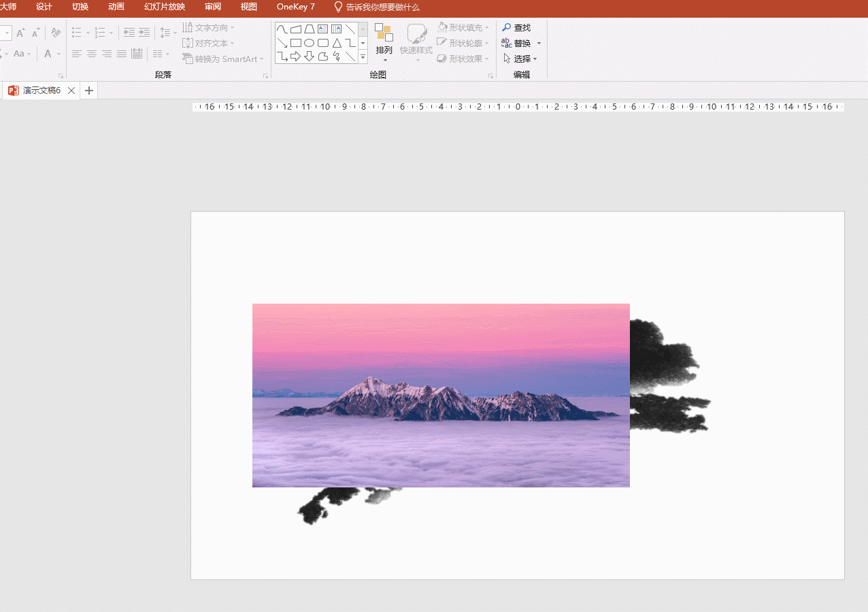The width and height of the screenshot is (868, 612).
Task: Click the PowerPoint icon on 演示文稿6 tab
Action: pyautogui.click(x=13, y=91)
